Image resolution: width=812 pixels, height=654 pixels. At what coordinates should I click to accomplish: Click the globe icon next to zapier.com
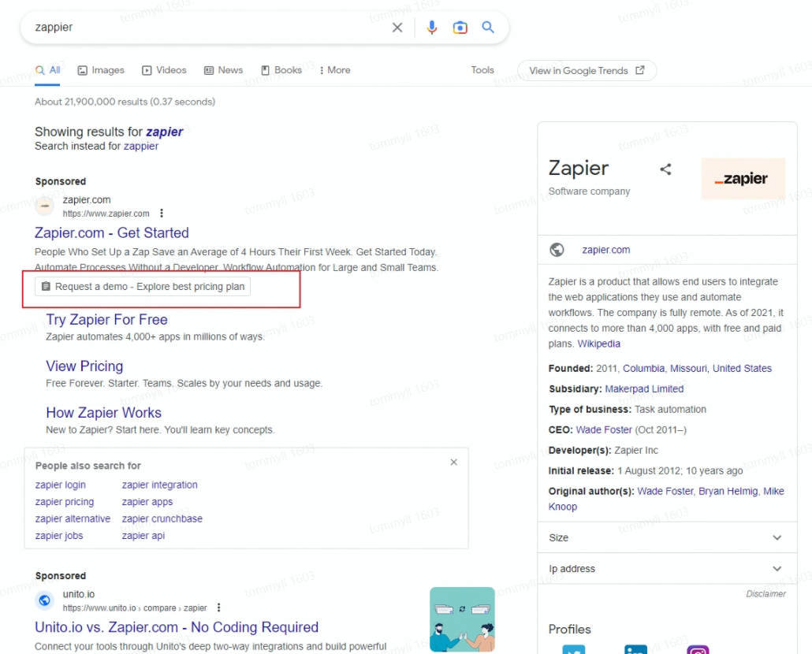557,250
